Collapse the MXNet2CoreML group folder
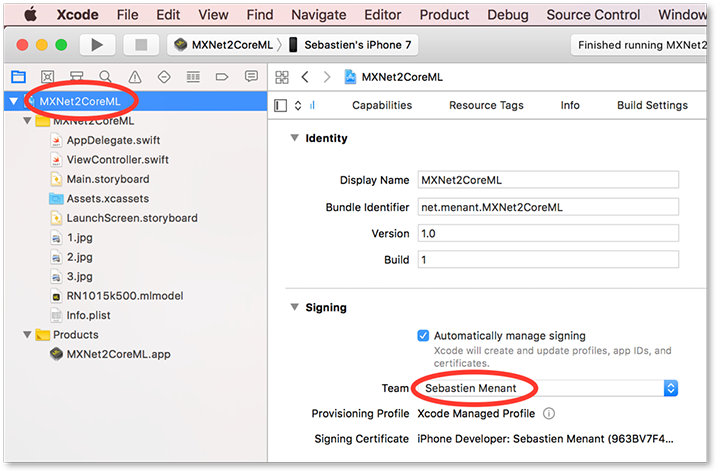The height and width of the screenshot is (471, 716). (x=27, y=121)
